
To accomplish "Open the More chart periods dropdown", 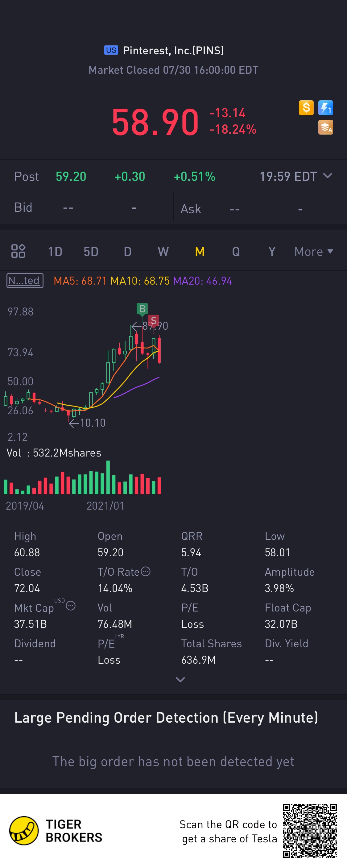I will pyautogui.click(x=314, y=252).
